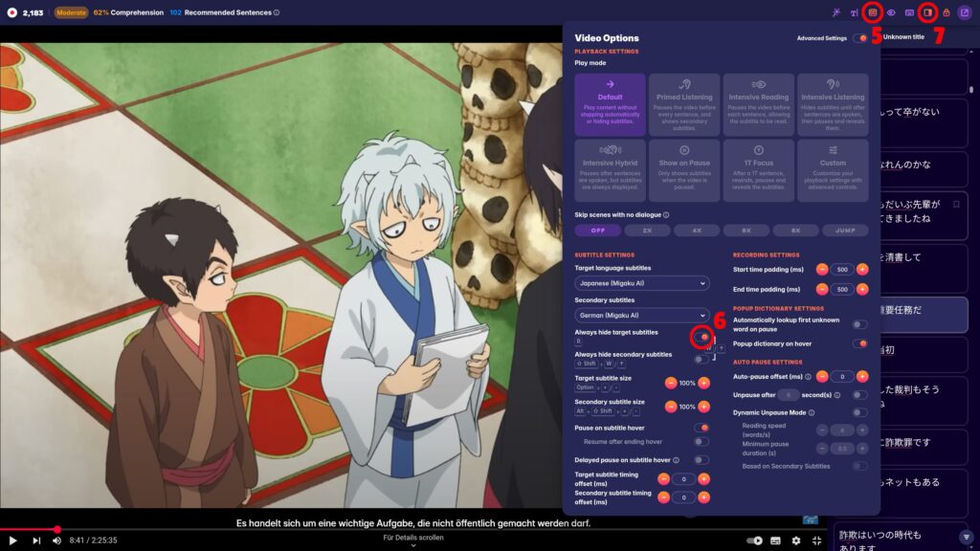Select Primed Listening play mode
Image resolution: width=980 pixels, height=551 pixels.
684,104
